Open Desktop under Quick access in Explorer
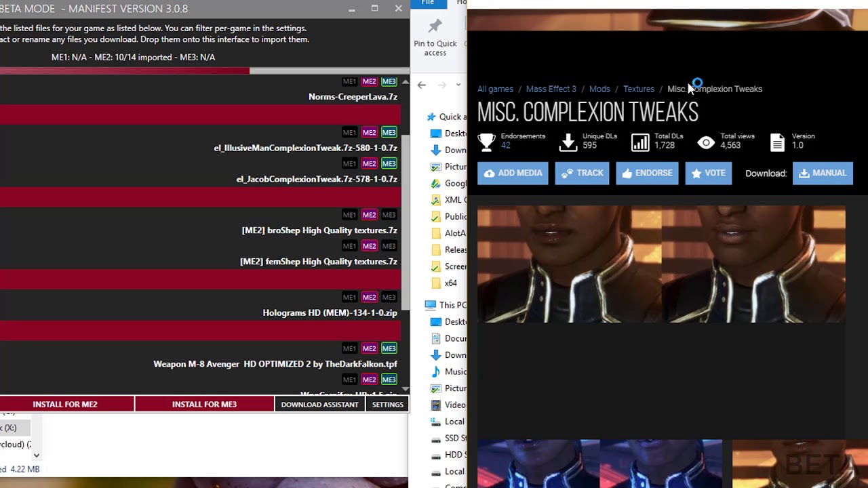Image resolution: width=868 pixels, height=488 pixels. (x=449, y=134)
